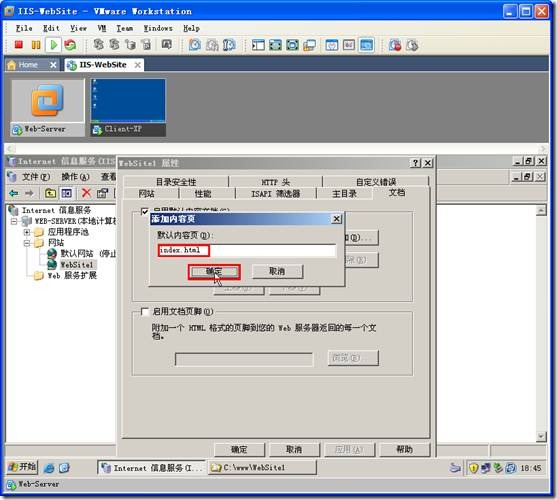Expand the 应用程序池 tree node

click(x=27, y=232)
